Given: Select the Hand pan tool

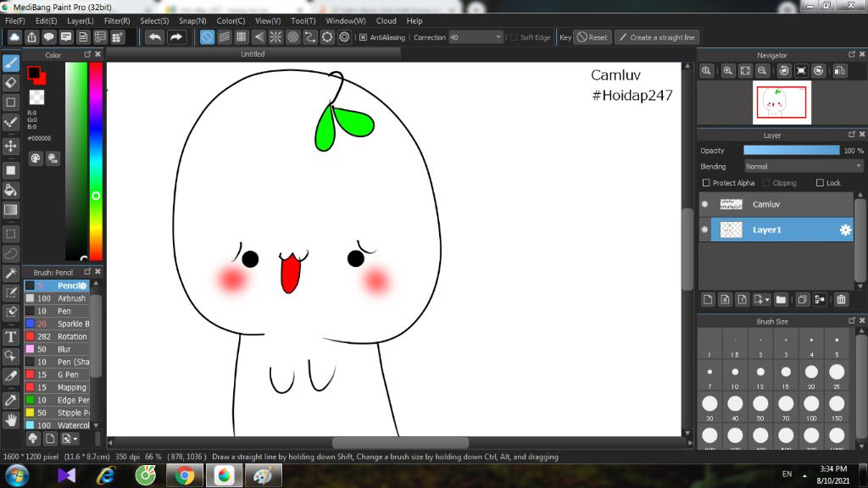Looking at the screenshot, I should pos(11,420).
